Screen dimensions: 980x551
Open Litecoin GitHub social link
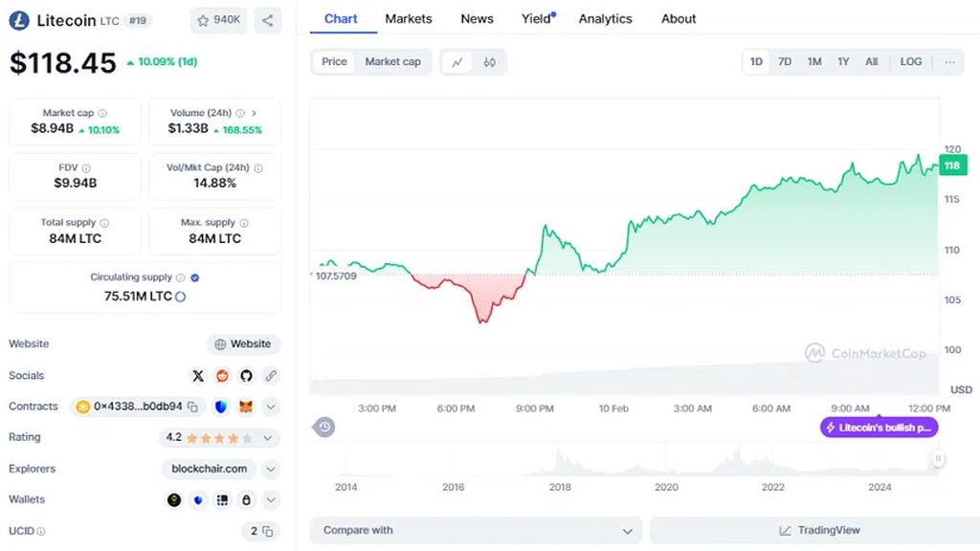246,375
